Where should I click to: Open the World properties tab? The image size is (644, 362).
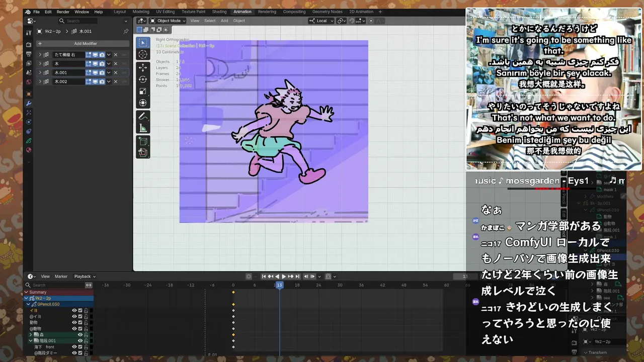[29, 82]
